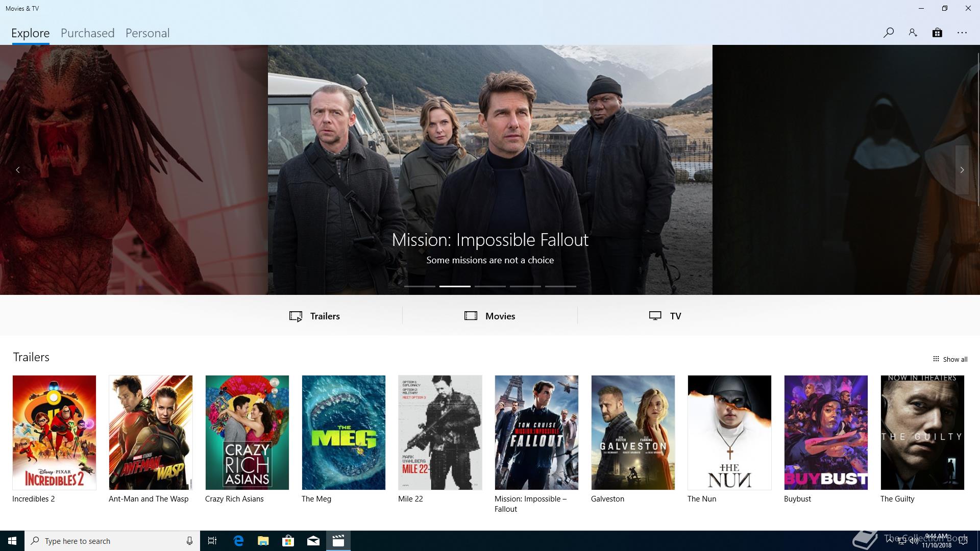
Task: Open the TV category button
Action: pos(665,316)
